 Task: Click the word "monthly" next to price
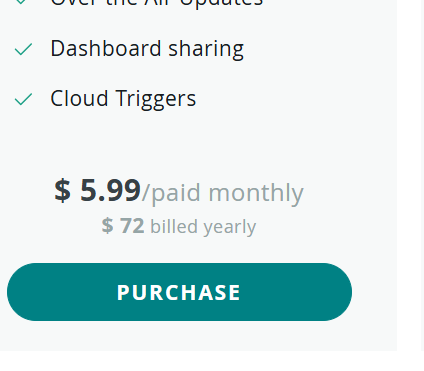(x=256, y=193)
